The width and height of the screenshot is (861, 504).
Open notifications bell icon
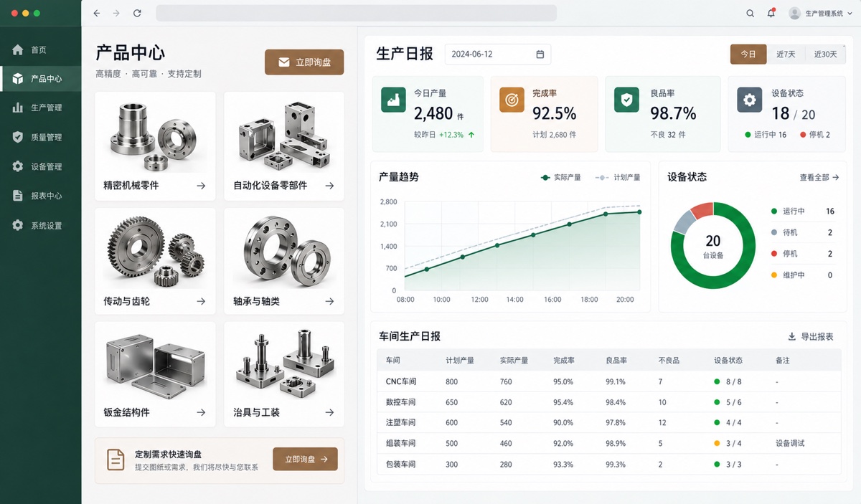click(x=771, y=13)
